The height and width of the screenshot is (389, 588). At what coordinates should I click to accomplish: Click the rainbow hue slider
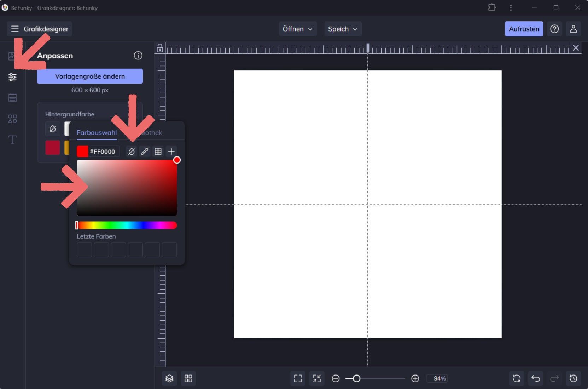(127, 225)
